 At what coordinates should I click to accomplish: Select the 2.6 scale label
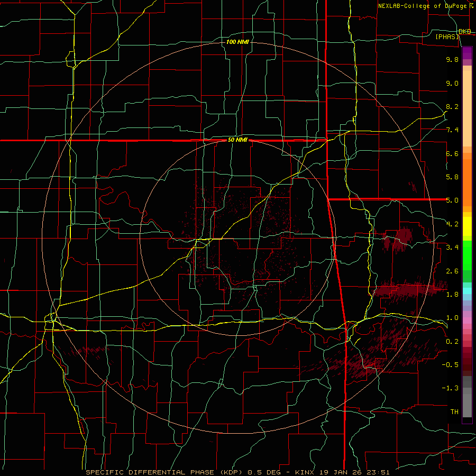coord(452,271)
